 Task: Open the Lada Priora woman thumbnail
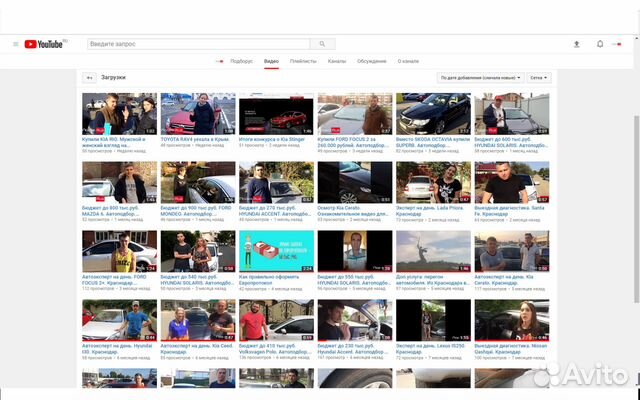tap(433, 182)
